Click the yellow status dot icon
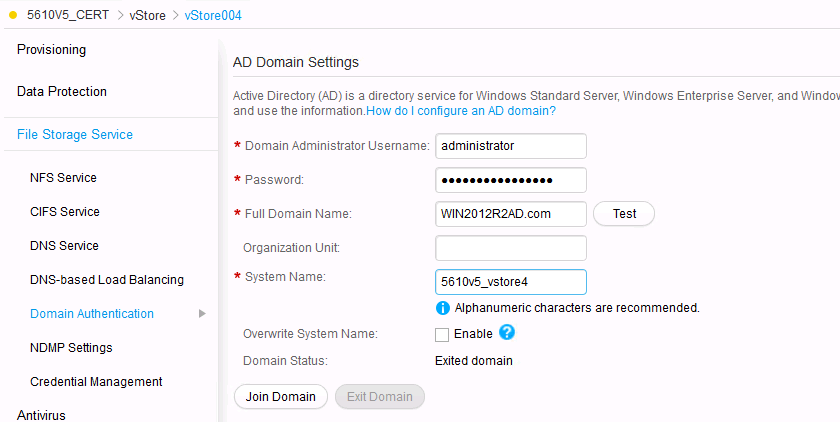This screenshot has height=422, width=840. pos(14,16)
